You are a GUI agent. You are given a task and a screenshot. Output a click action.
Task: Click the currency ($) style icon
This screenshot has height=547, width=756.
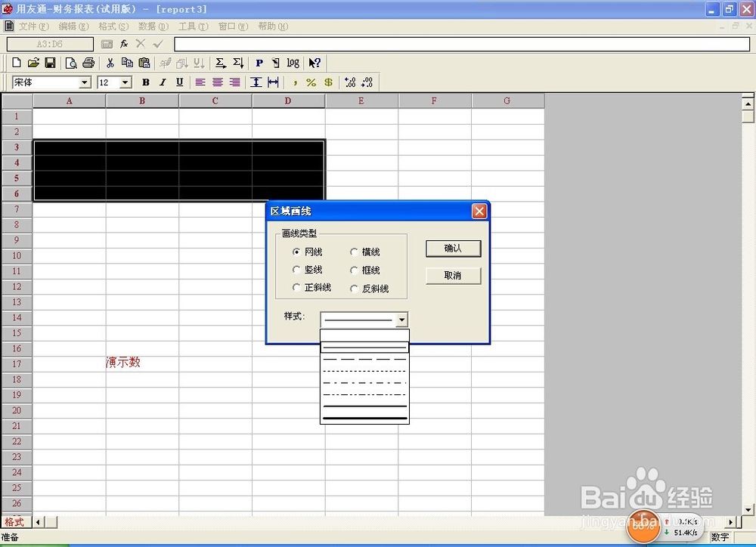pos(328,82)
